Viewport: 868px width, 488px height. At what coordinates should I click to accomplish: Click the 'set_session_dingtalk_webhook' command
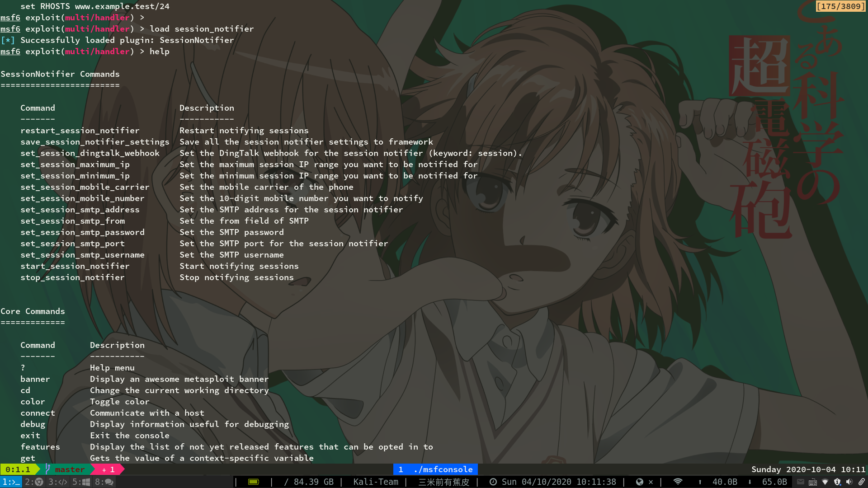(x=90, y=153)
